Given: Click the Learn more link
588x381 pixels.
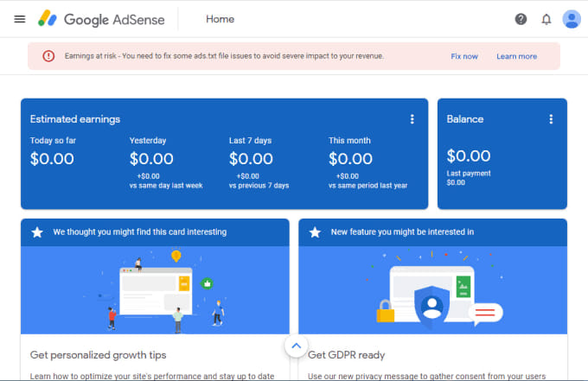Looking at the screenshot, I should click(517, 56).
